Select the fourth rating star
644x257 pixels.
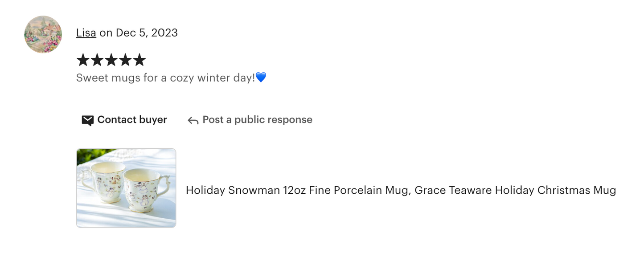(x=125, y=60)
